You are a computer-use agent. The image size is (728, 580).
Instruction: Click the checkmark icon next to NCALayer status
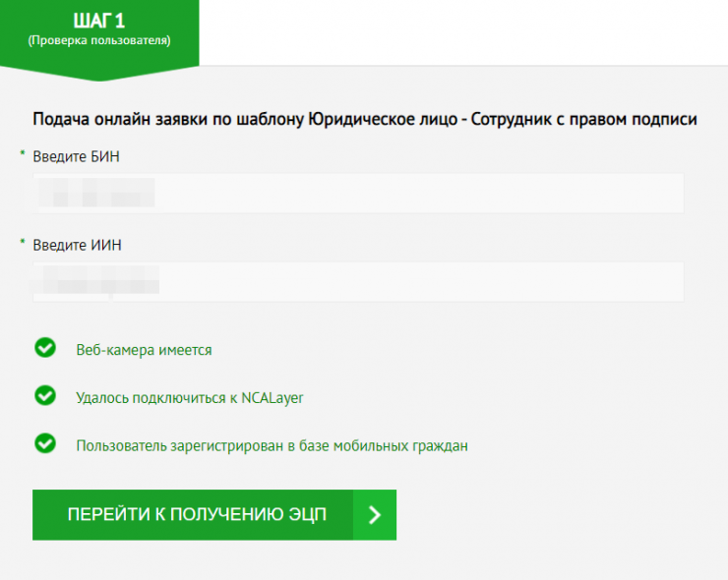44,395
